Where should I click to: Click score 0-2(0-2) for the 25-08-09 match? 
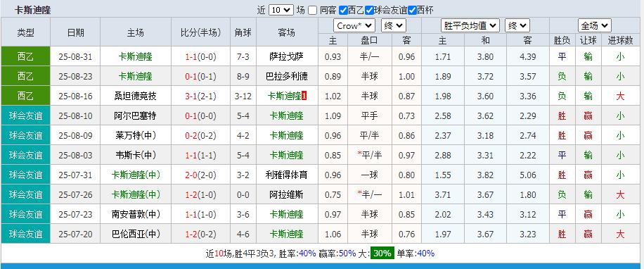click(200, 135)
